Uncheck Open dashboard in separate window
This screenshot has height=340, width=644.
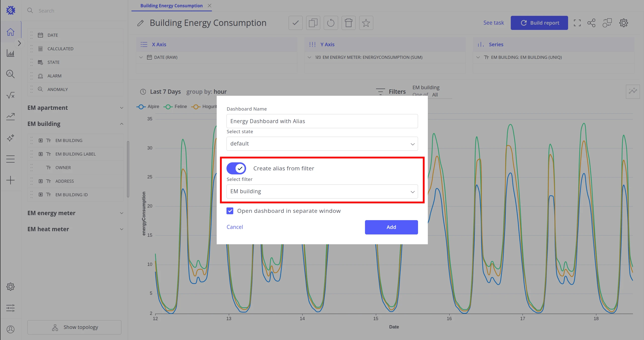click(x=230, y=211)
